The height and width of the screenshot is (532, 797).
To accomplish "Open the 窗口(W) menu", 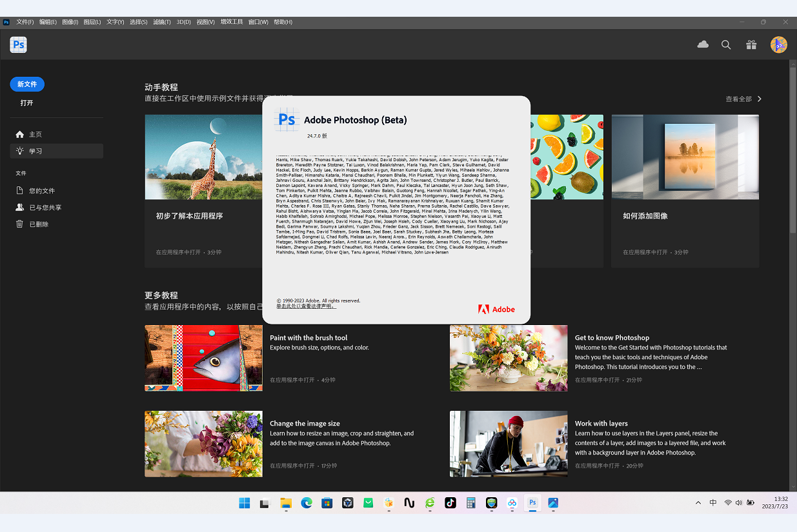I will [x=258, y=22].
